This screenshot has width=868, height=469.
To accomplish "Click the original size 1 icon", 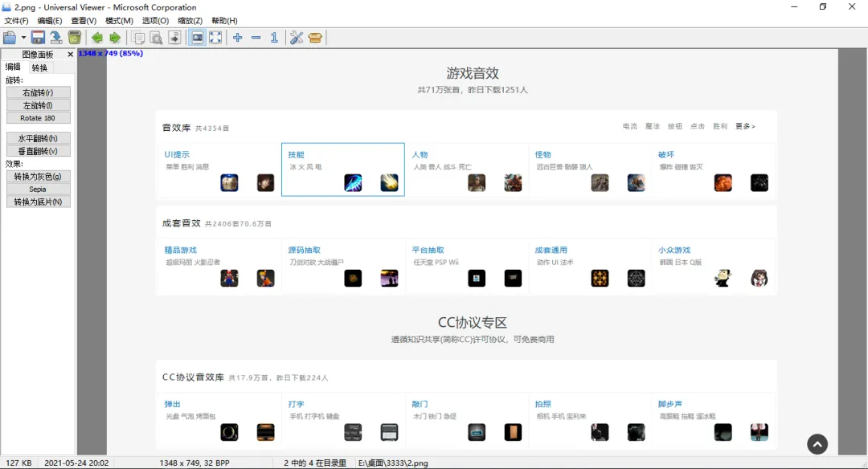I will tap(274, 38).
